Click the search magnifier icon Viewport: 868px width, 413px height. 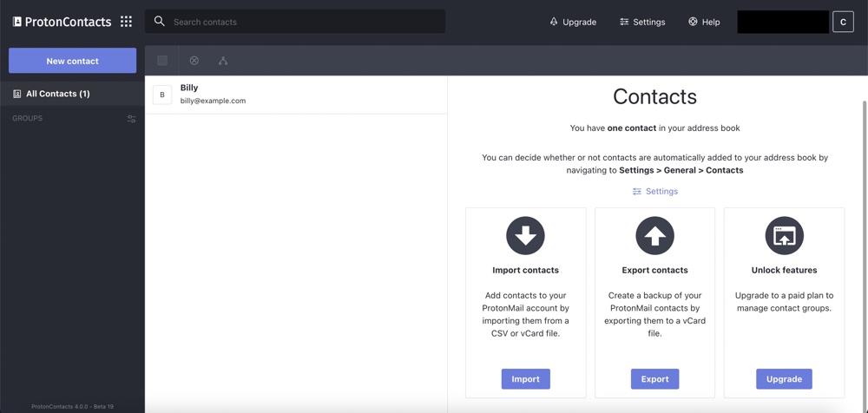click(x=160, y=22)
